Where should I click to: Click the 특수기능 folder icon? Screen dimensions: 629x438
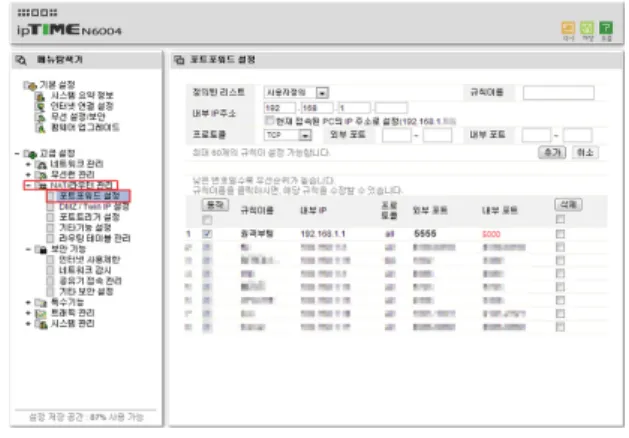coord(41,302)
